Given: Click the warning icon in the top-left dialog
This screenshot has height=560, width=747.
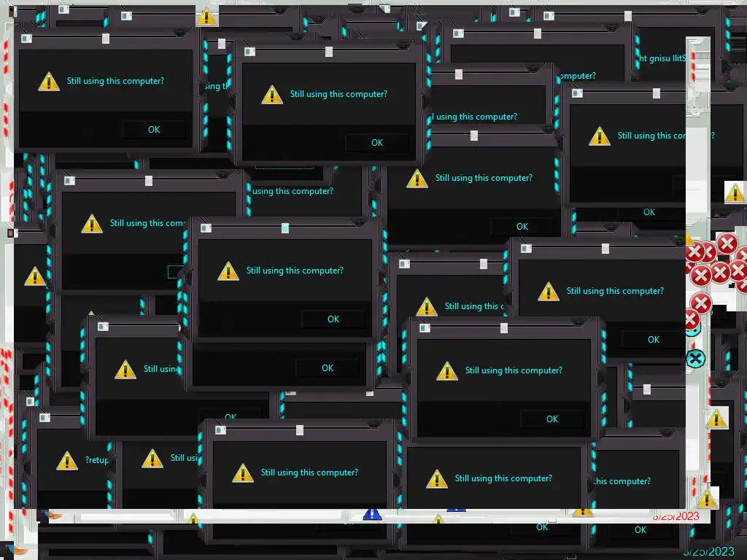Looking at the screenshot, I should [x=49, y=82].
